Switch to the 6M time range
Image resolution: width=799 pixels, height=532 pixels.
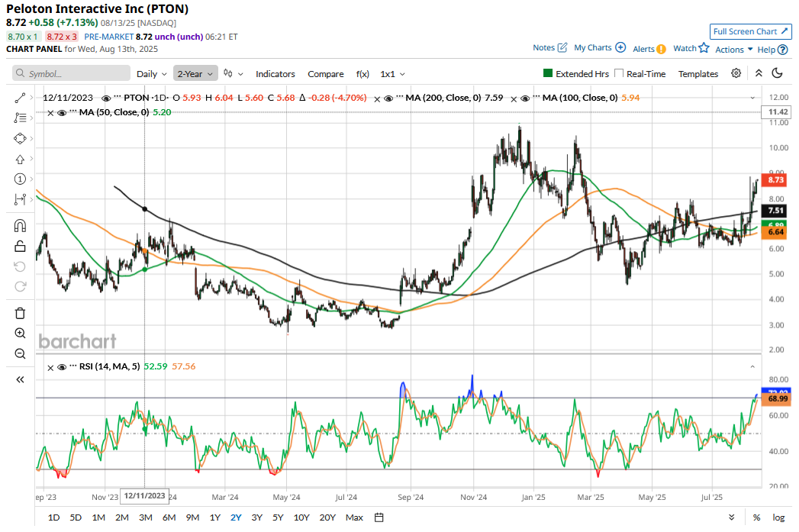pos(169,517)
